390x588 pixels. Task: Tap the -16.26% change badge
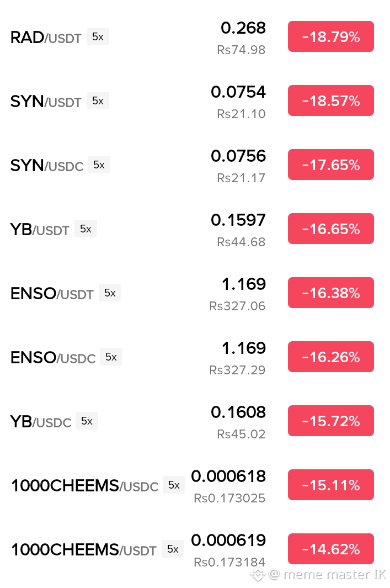point(331,357)
